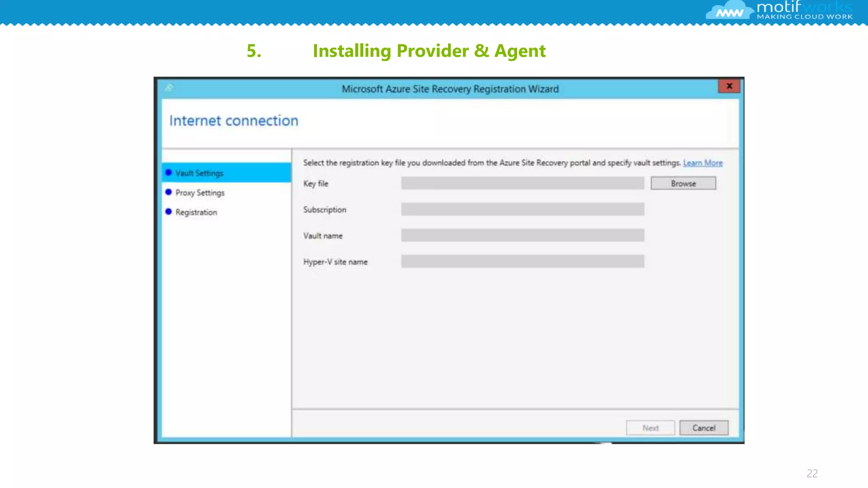Select the Vault Settings step
This screenshot has height=488, width=868.
(227, 173)
